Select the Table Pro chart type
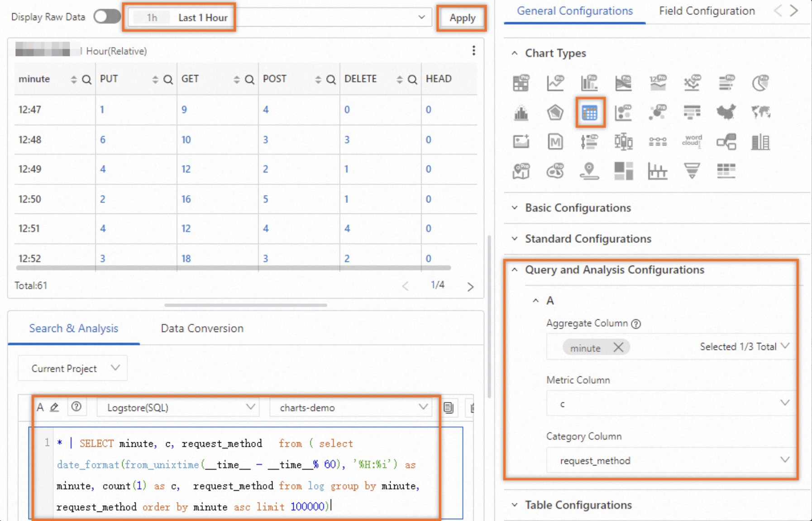The width and height of the screenshot is (812, 521). (521, 83)
